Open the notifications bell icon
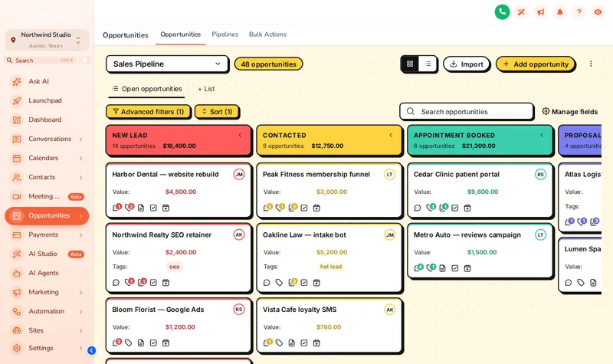 tap(560, 12)
